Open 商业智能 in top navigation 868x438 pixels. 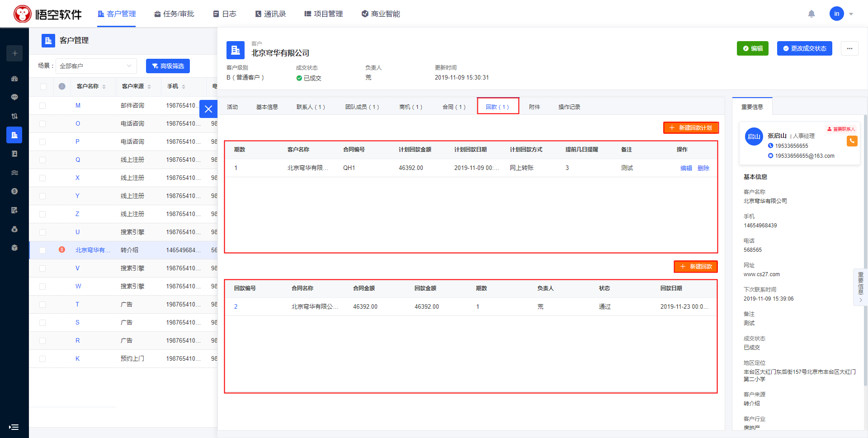click(381, 14)
